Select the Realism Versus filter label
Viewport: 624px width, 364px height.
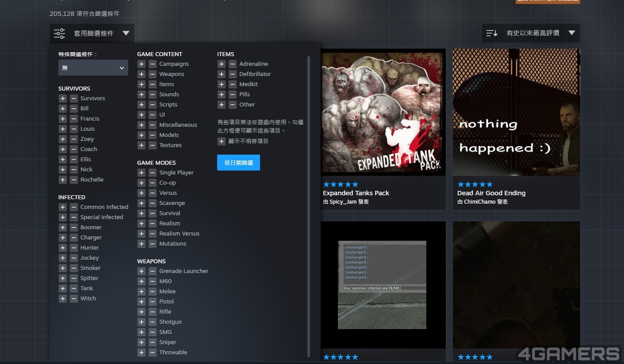pos(179,234)
